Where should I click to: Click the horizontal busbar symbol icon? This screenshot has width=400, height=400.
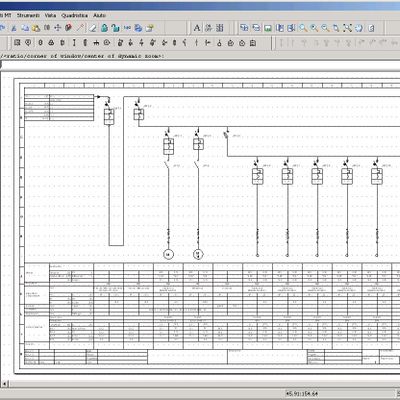(96, 43)
